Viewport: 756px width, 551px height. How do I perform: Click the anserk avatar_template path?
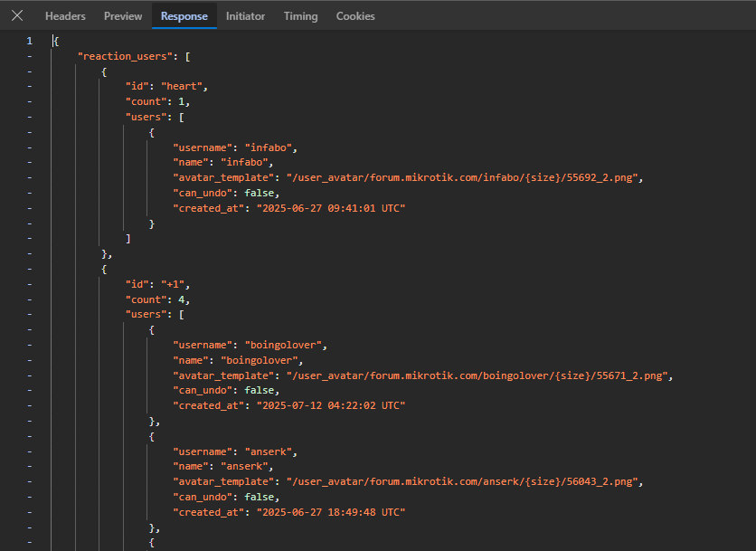tap(462, 481)
